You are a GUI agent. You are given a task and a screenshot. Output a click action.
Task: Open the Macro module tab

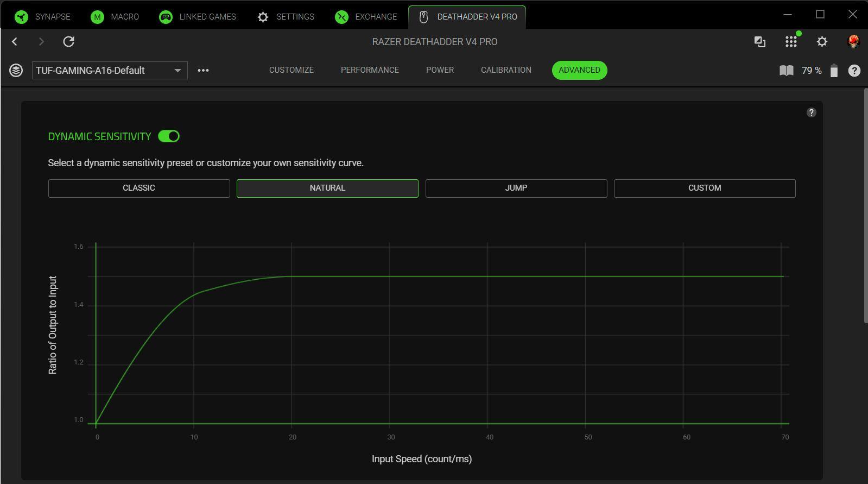point(115,17)
